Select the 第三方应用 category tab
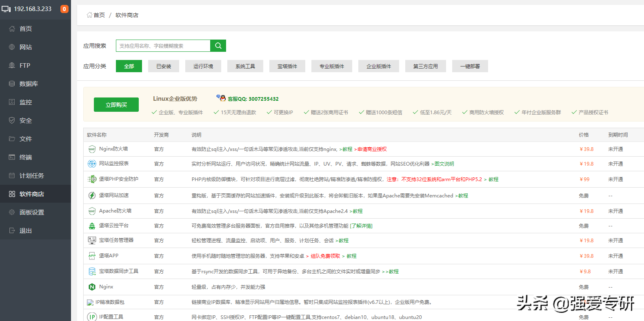Viewport: 644px width, 321px height. pyautogui.click(x=426, y=66)
